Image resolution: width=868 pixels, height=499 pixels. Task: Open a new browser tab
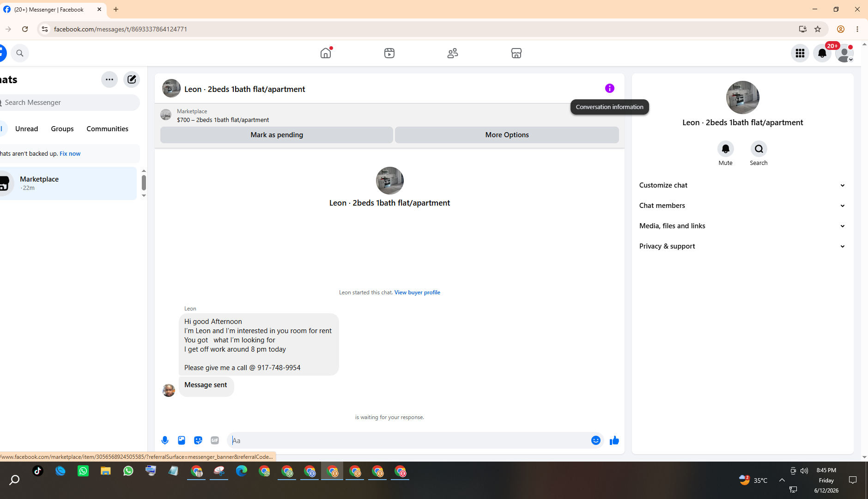pyautogui.click(x=116, y=9)
